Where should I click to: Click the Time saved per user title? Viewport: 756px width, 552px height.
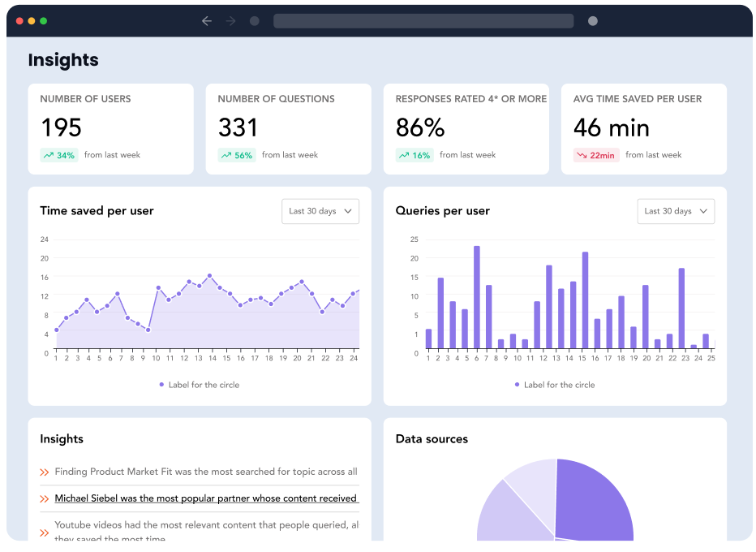coord(97,211)
